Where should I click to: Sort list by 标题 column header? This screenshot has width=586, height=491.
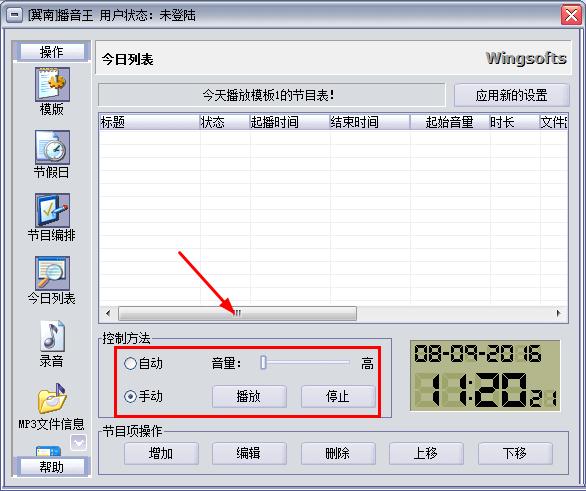149,122
